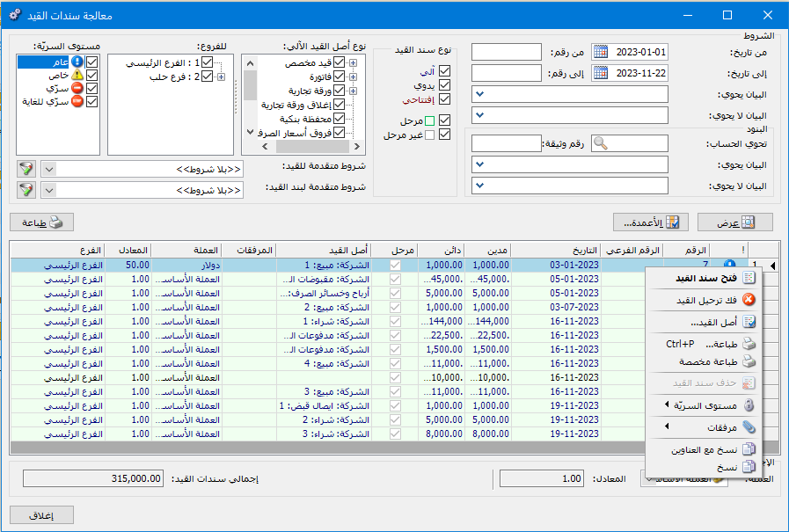Click the yellow warning icon for 'خاص' level

pos(77,75)
